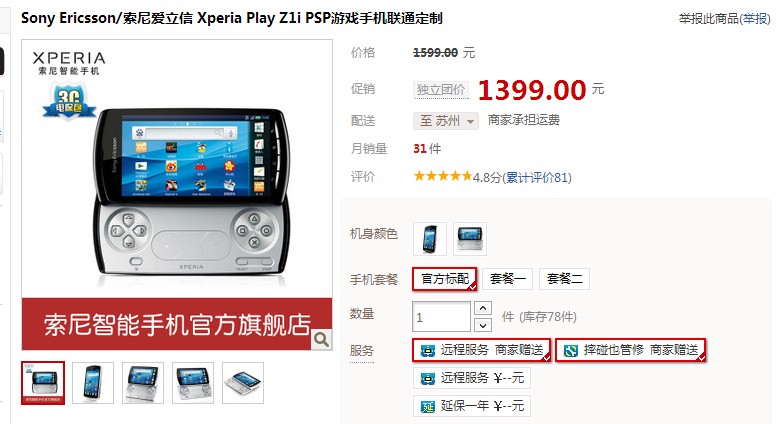Select the 延保一年 extended warranty option
The height and width of the screenshot is (424, 778).
tap(472, 406)
